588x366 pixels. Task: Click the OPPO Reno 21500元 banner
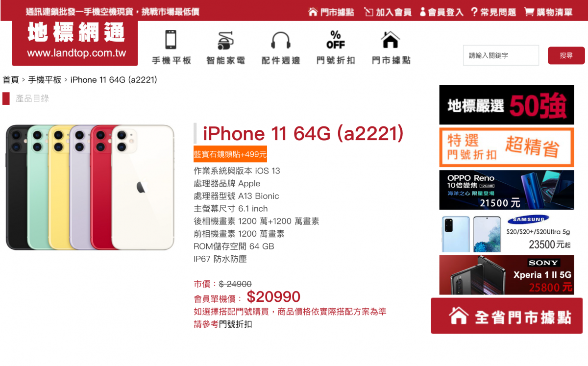click(507, 190)
